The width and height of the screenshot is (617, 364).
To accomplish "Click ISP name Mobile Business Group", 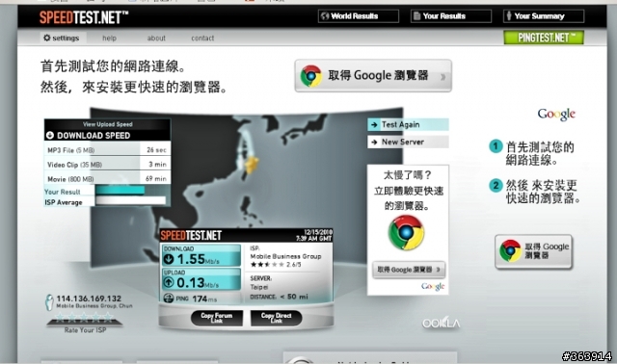I will (285, 256).
